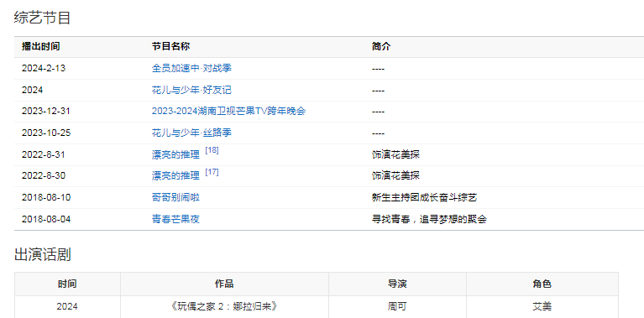The height and width of the screenshot is (318, 644).
Task: Open the 花儿与少年·丝路季 link
Action: (191, 133)
